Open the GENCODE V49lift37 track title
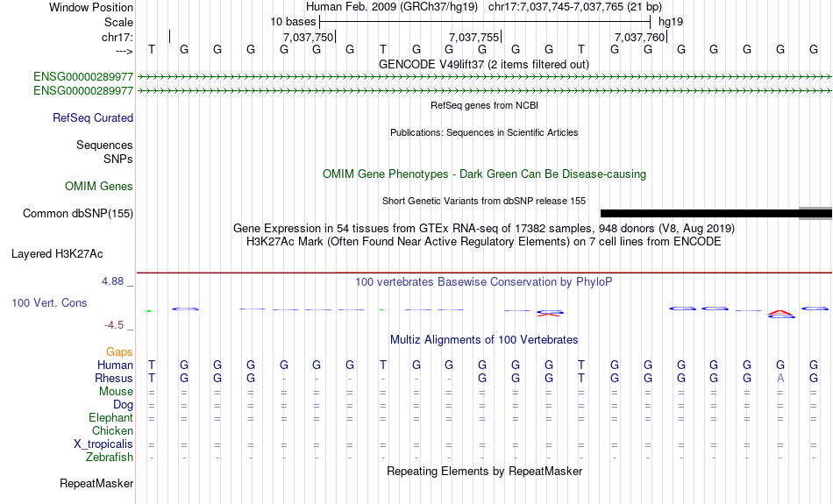 pos(484,64)
